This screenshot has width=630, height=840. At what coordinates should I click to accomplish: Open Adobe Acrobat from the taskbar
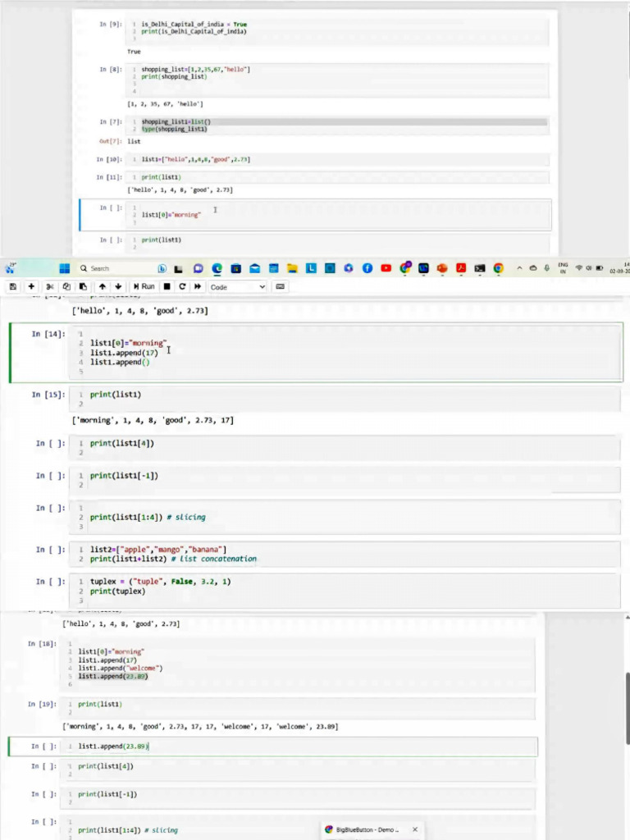click(x=461, y=268)
